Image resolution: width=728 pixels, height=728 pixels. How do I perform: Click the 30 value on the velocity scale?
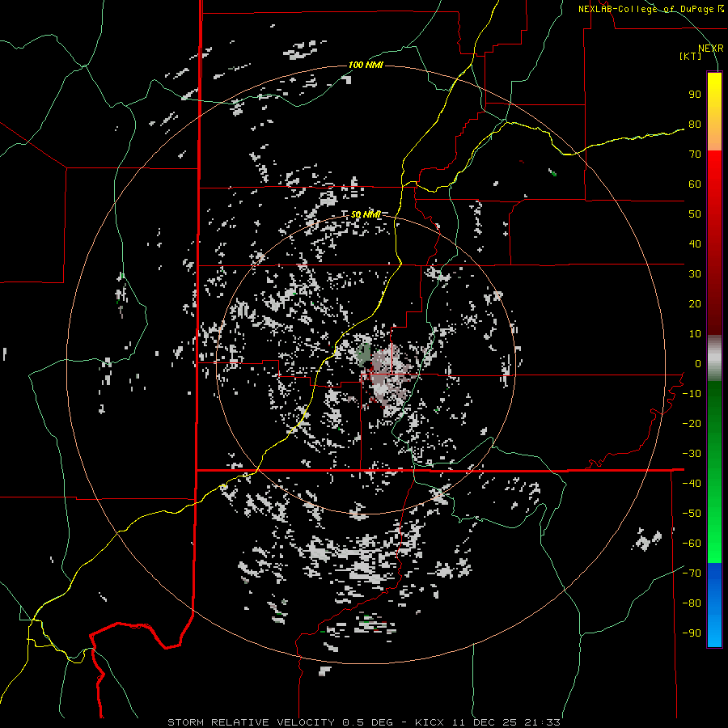tap(695, 274)
